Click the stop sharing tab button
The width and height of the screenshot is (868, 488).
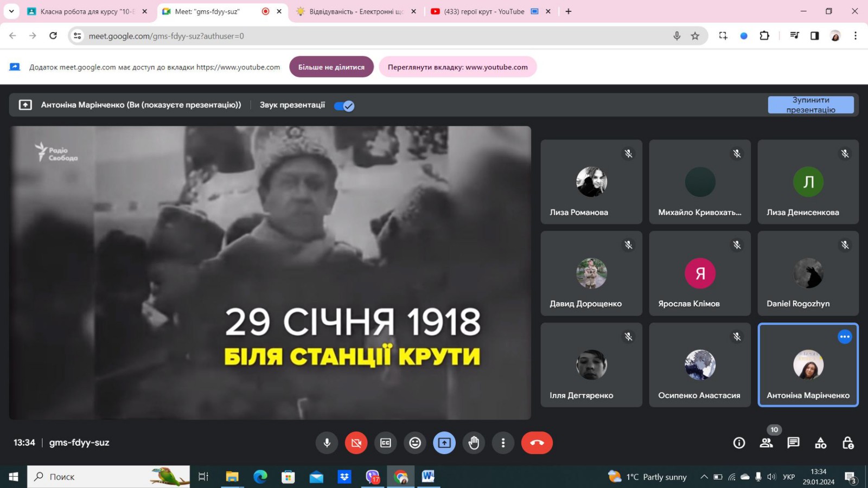[x=331, y=67]
